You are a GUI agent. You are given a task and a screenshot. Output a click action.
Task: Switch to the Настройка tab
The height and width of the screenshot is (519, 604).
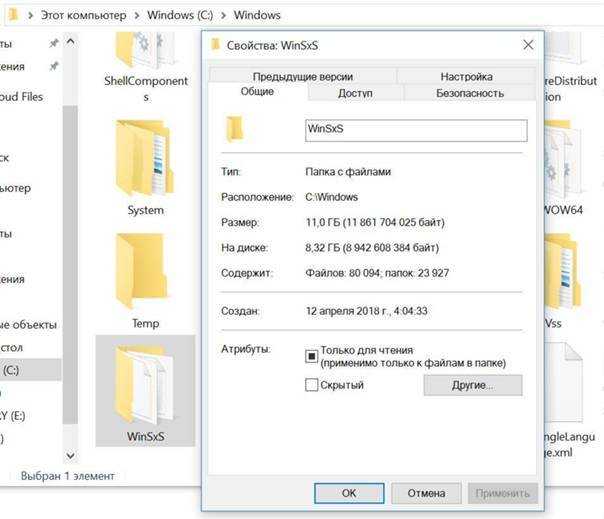pyautogui.click(x=466, y=76)
